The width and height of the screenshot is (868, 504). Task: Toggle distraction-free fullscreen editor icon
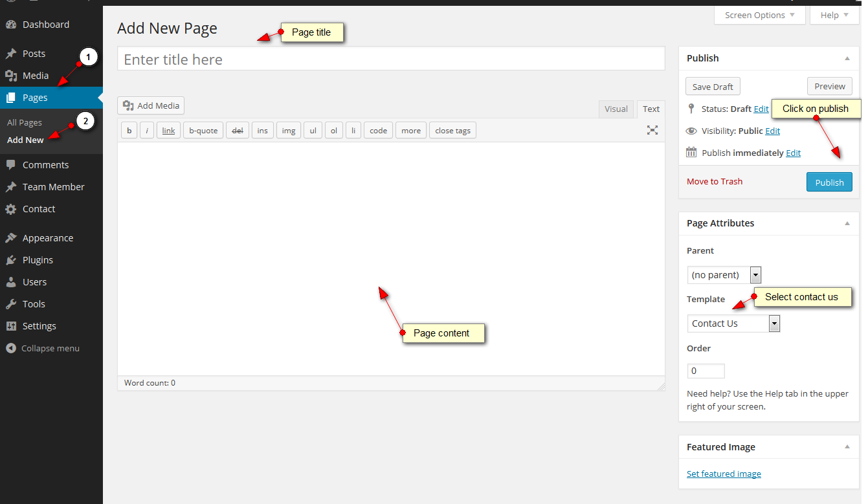point(652,130)
